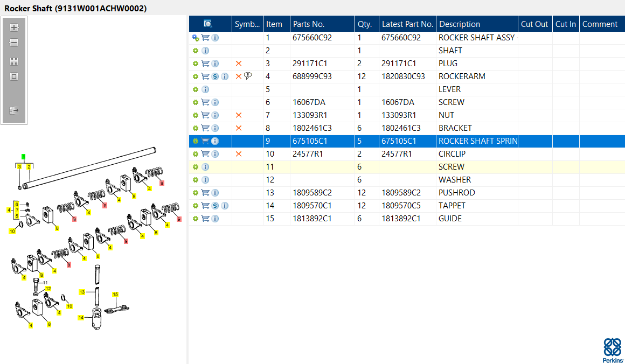
Task: Select the BRACKET 1802461C3 row
Action: 407,128
